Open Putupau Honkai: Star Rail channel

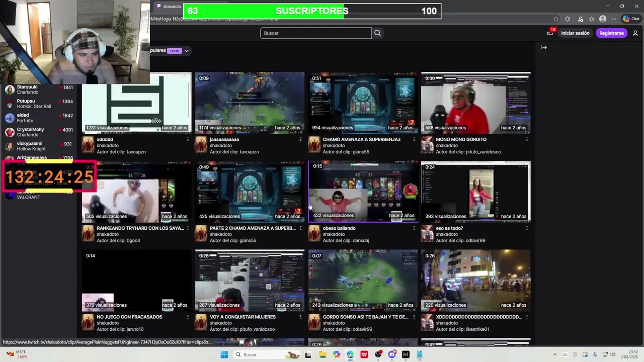click(39, 104)
